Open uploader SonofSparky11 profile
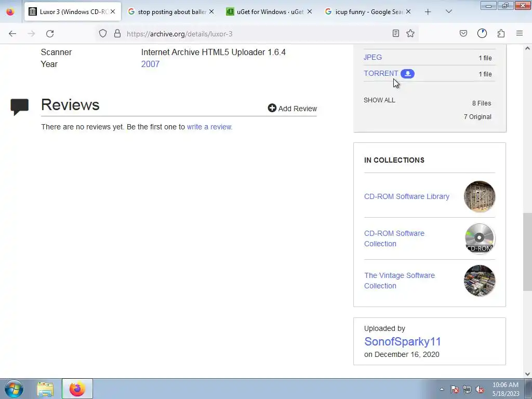 [x=403, y=342]
